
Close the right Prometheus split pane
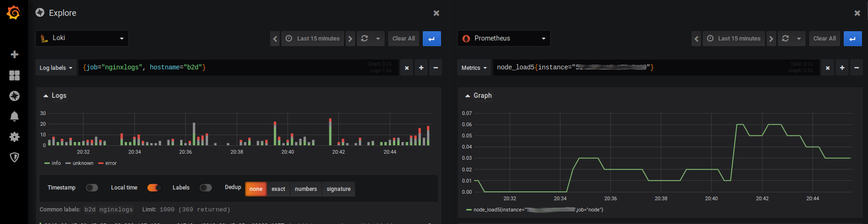(x=857, y=13)
